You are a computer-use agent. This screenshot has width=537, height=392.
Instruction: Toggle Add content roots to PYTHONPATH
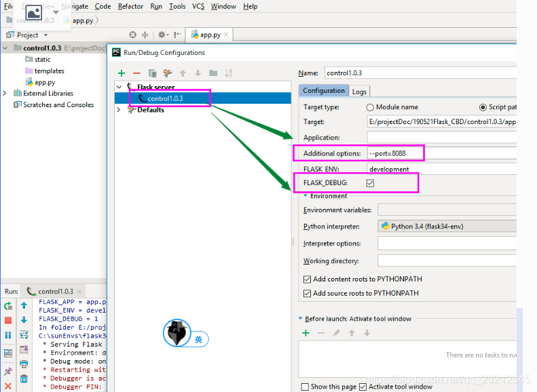click(308, 279)
